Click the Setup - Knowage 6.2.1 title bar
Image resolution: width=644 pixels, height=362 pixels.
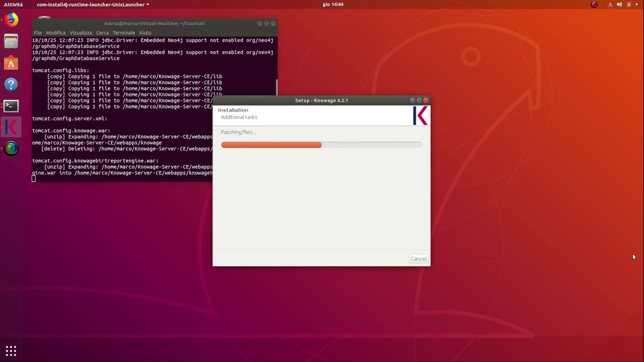pos(321,101)
